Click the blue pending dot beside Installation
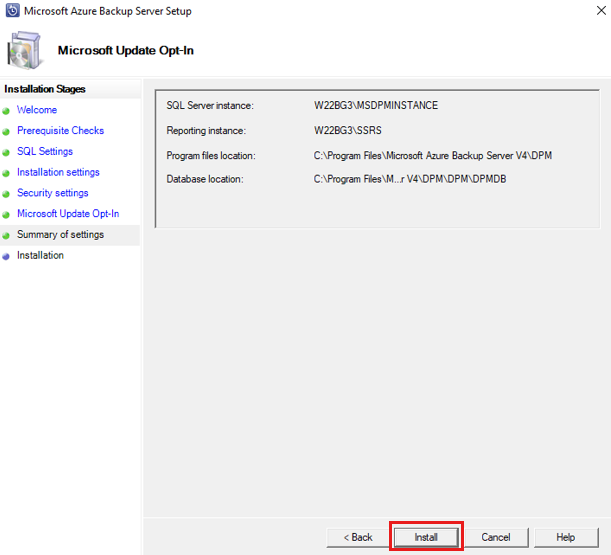 [x=6, y=256]
